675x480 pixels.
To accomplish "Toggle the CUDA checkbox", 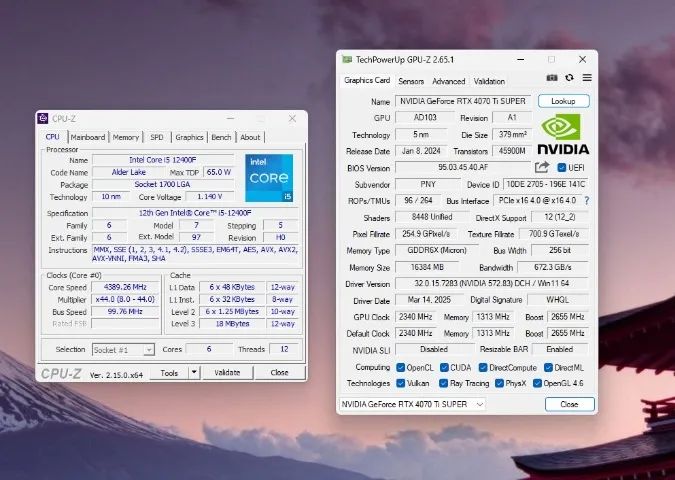I will point(444,368).
